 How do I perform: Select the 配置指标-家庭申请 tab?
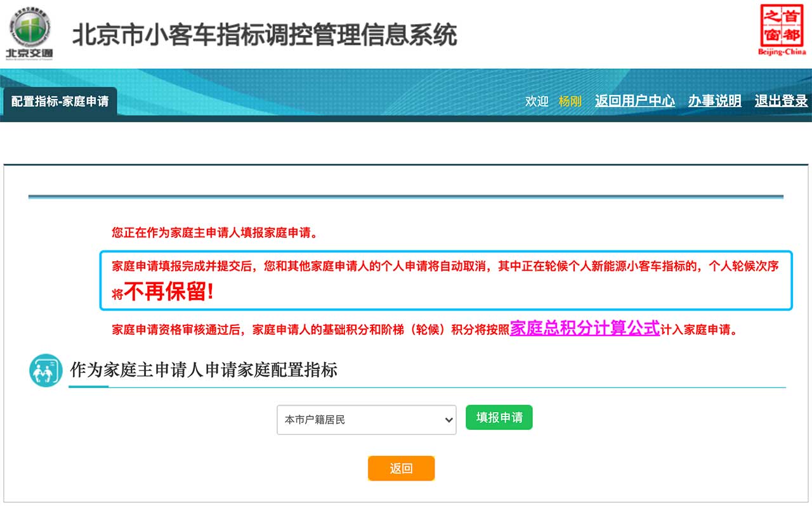[60, 101]
